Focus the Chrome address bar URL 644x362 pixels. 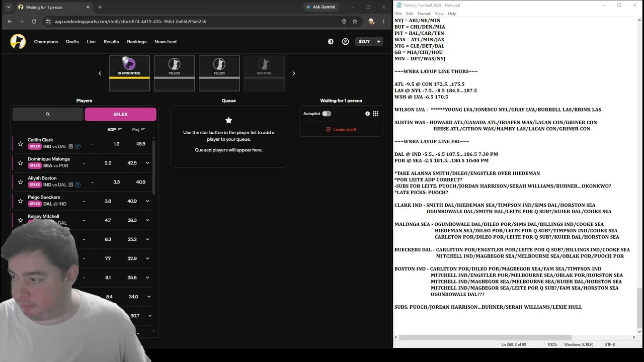pyautogui.click(x=131, y=22)
